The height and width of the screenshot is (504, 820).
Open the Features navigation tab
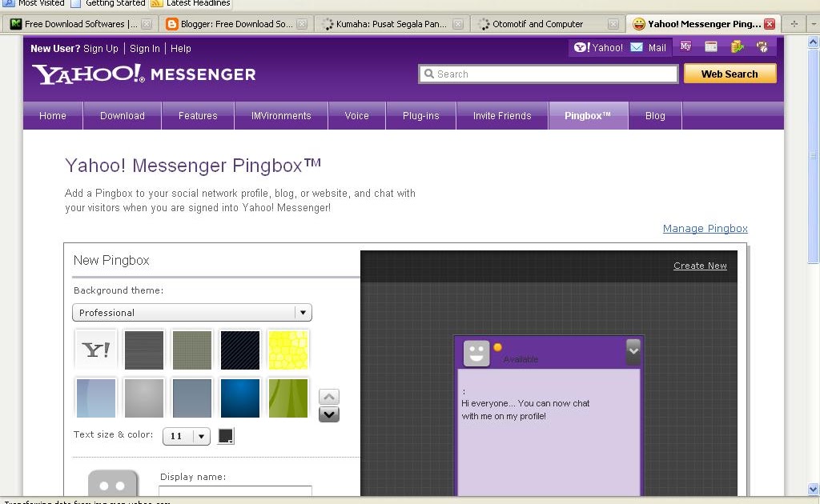(x=198, y=115)
